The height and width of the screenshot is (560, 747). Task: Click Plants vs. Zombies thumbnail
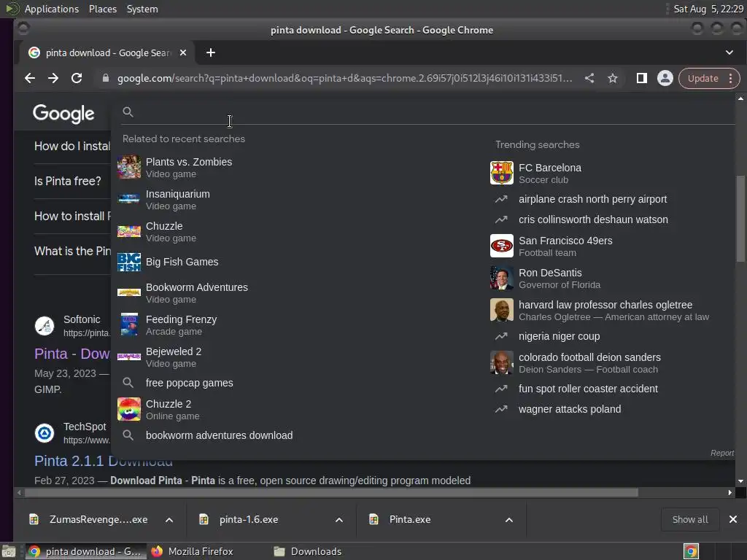pyautogui.click(x=129, y=167)
